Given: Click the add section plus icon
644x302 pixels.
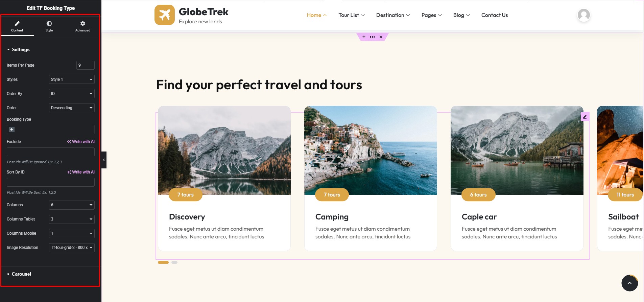Looking at the screenshot, I should pyautogui.click(x=364, y=37).
